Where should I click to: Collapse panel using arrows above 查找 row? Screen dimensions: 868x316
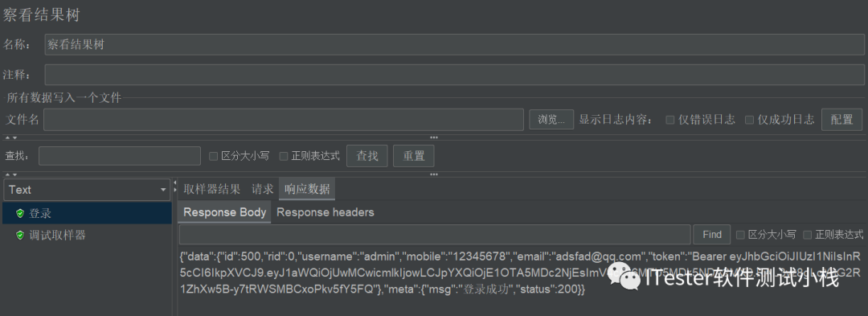pos(11,137)
